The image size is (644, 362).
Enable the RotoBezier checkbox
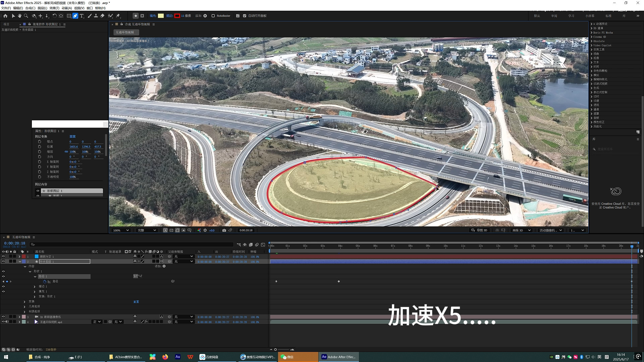[x=213, y=16]
